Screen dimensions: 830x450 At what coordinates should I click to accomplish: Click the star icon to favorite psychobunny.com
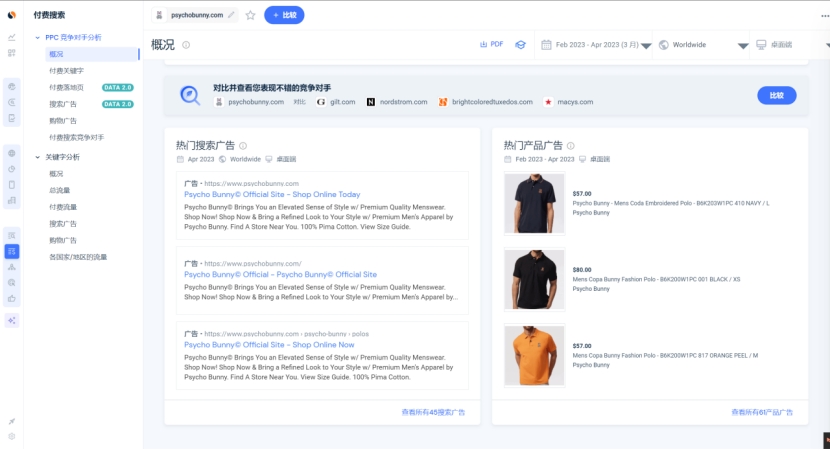tap(250, 15)
